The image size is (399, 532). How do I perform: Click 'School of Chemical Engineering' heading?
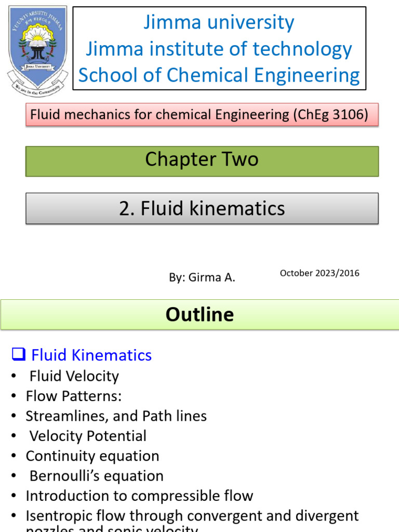click(219, 75)
